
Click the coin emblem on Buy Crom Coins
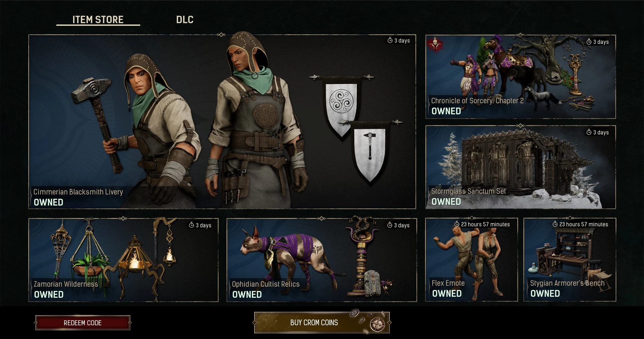pyautogui.click(x=377, y=324)
